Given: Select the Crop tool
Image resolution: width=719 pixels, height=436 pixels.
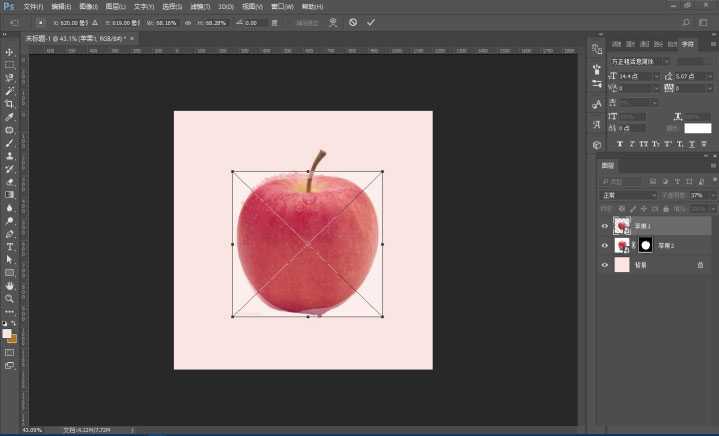Looking at the screenshot, I should [10, 104].
